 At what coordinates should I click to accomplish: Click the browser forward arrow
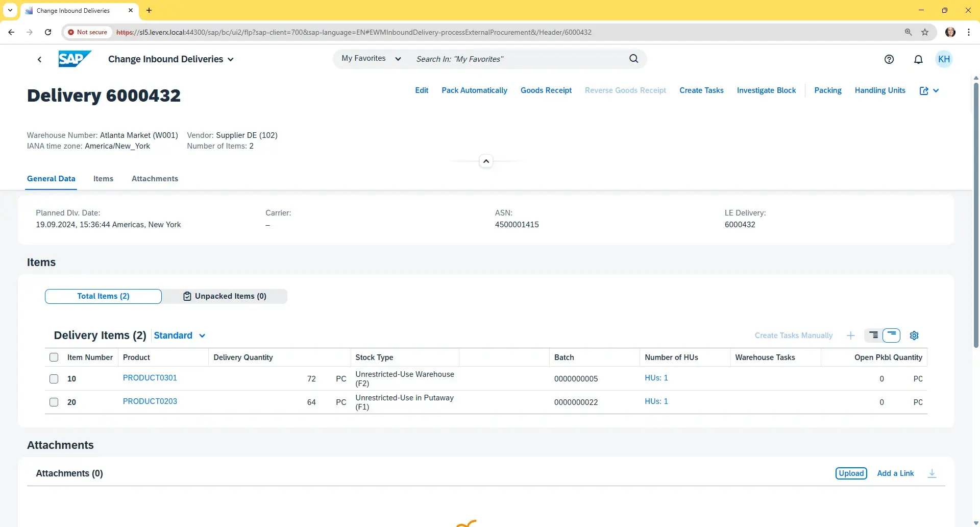coord(30,32)
